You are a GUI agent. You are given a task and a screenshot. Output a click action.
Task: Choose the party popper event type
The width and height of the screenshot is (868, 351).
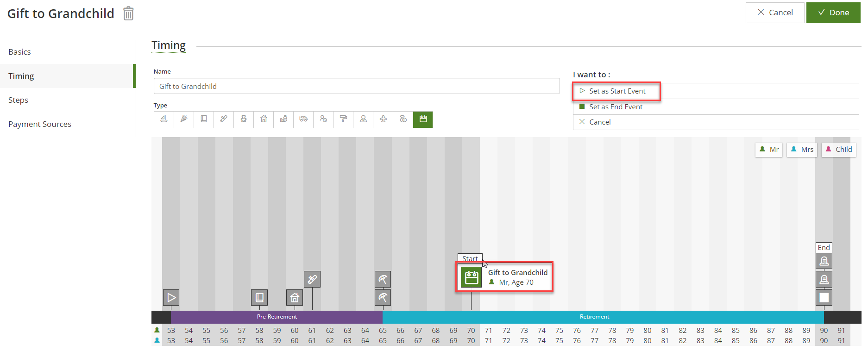(x=184, y=119)
